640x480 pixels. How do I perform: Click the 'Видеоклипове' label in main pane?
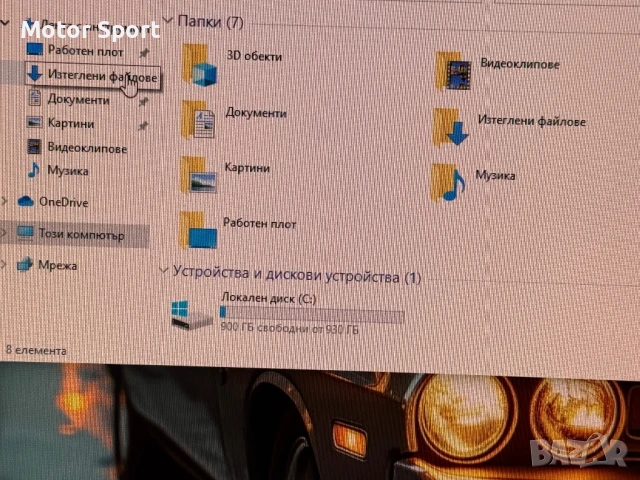point(520,64)
